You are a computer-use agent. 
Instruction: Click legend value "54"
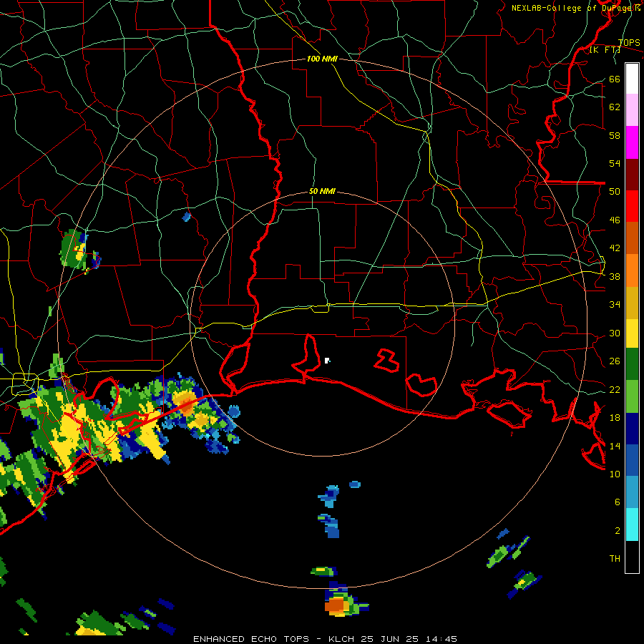[x=615, y=163]
